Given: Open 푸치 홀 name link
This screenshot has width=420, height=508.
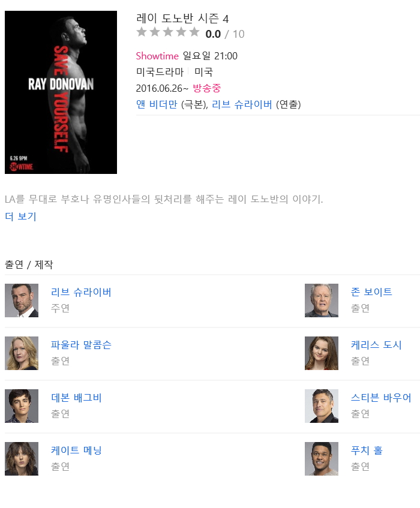Looking at the screenshot, I should [367, 450].
